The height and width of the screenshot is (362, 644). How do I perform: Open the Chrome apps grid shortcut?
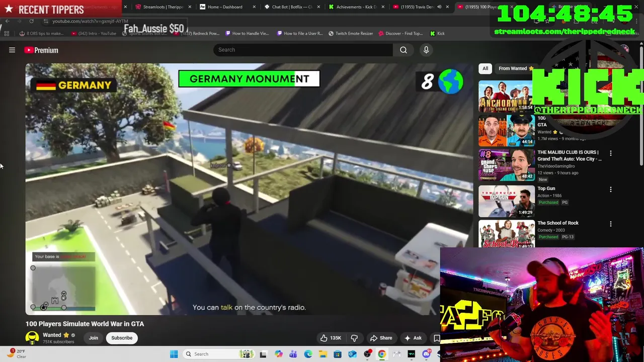(7, 33)
